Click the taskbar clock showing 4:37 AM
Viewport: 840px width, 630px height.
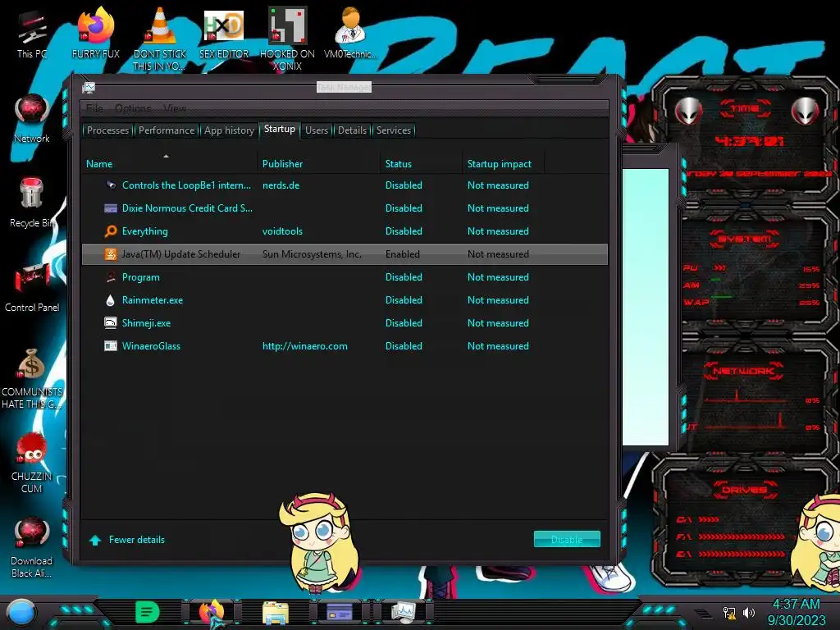click(x=796, y=612)
